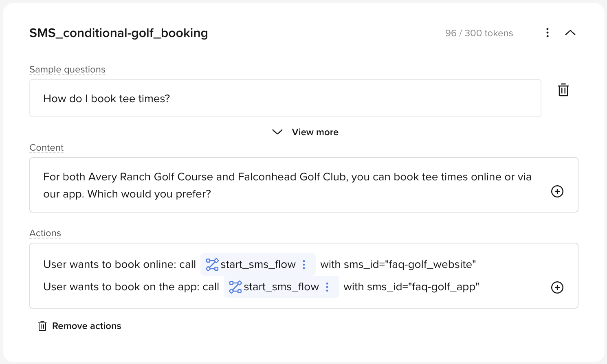
Task: Open options dots on the faq-golf_website start_sms_flow chip
Action: (x=304, y=265)
